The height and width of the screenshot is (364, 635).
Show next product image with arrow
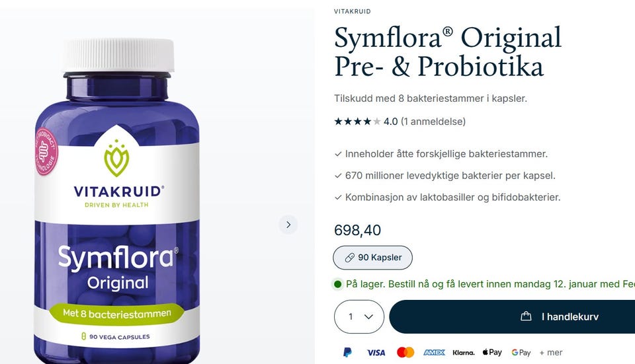point(288,225)
